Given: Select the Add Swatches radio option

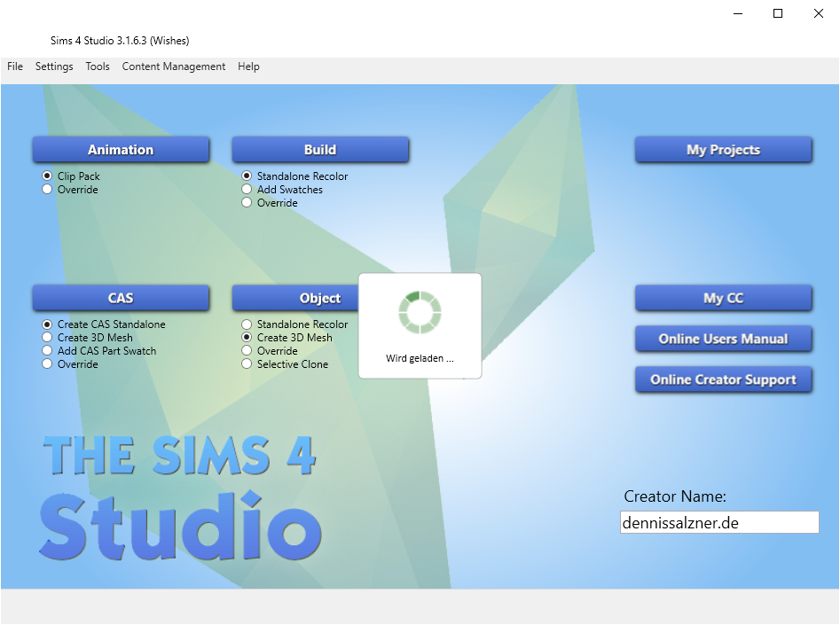Looking at the screenshot, I should (282, 190).
